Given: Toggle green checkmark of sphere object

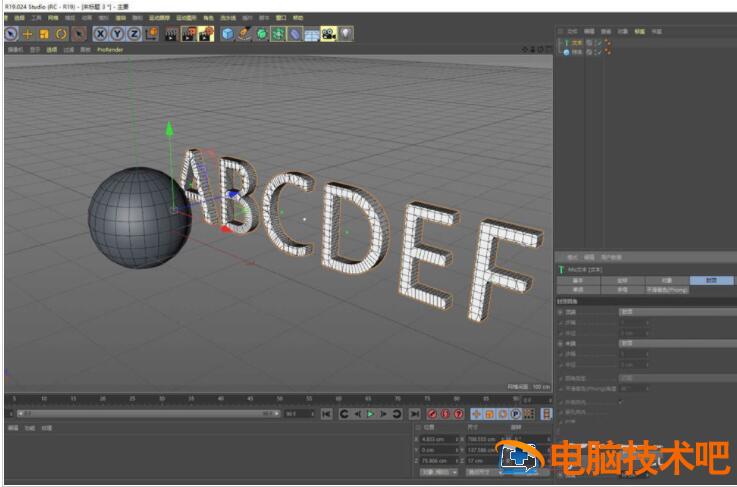Looking at the screenshot, I should 599,52.
